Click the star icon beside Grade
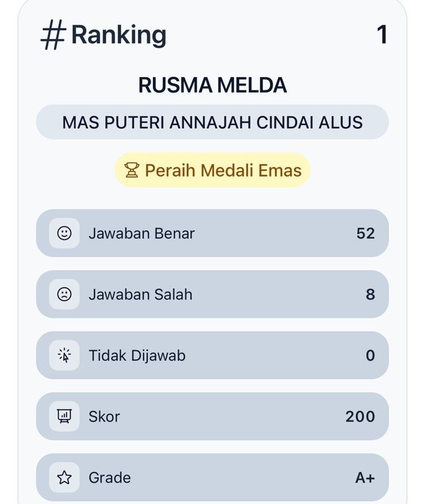Screen dimensions: 425x504 click(64, 478)
